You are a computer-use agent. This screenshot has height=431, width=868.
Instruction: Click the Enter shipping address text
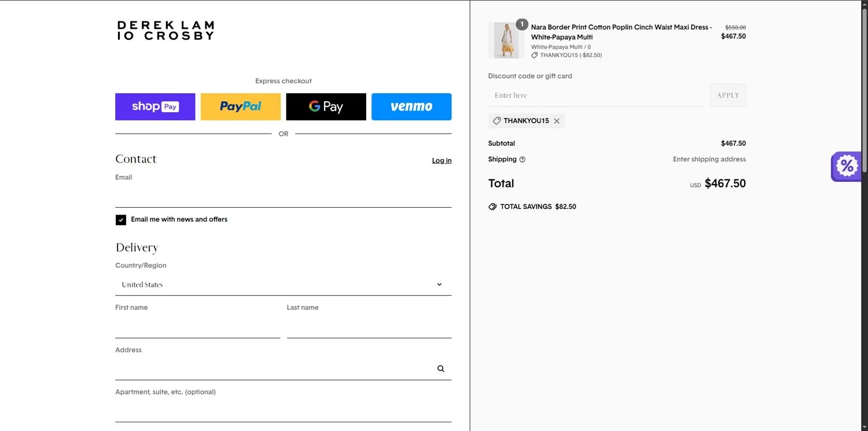[x=709, y=159]
